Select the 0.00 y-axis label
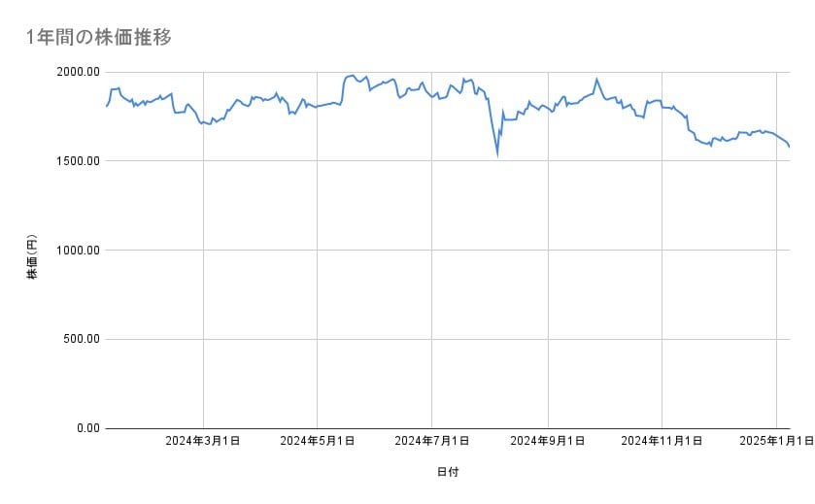Image resolution: width=815 pixels, height=504 pixels. point(85,428)
